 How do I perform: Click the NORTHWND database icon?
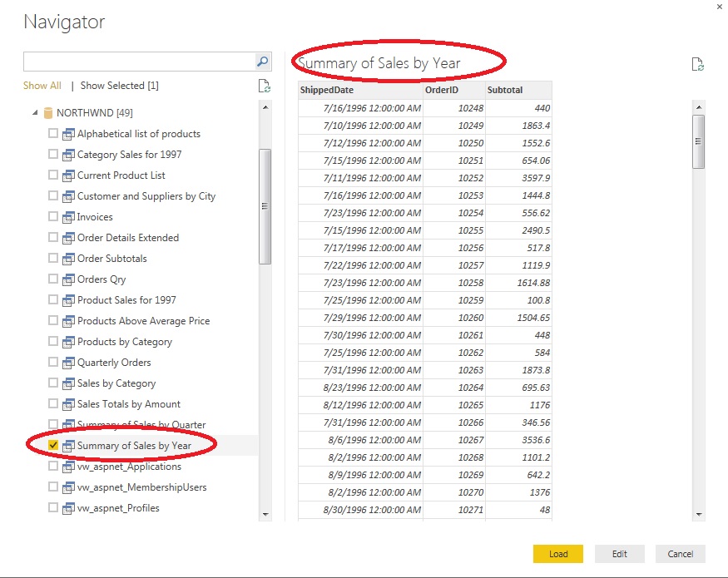pyautogui.click(x=48, y=113)
